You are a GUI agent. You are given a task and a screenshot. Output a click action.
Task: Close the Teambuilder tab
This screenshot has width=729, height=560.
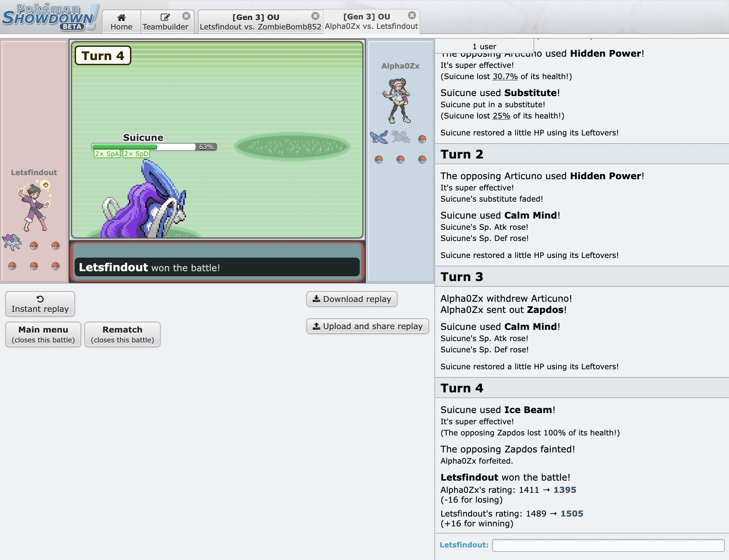pyautogui.click(x=186, y=16)
